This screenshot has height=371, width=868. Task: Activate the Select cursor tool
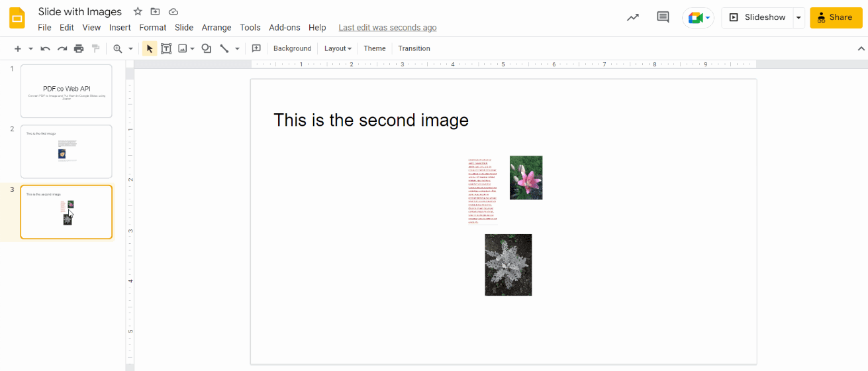[150, 48]
